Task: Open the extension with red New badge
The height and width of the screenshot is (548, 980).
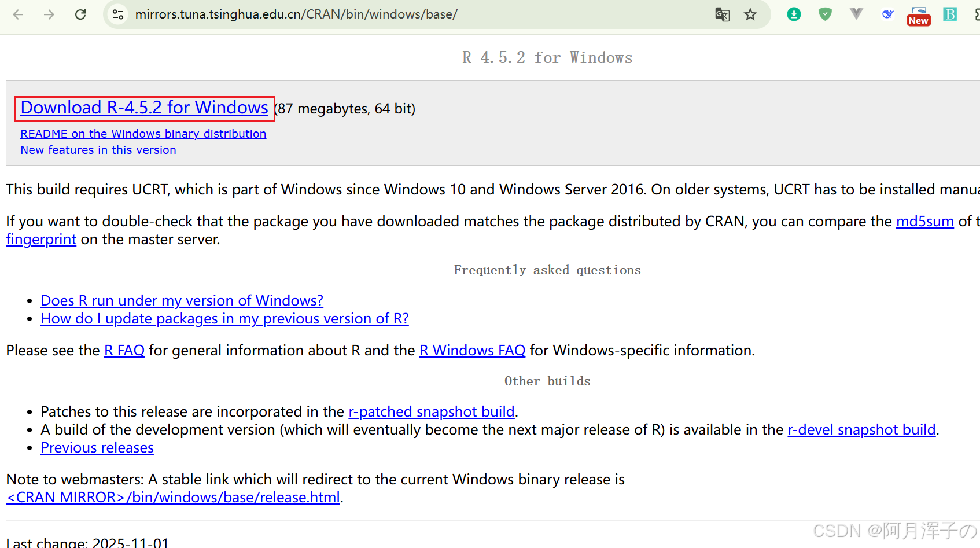Action: (919, 16)
